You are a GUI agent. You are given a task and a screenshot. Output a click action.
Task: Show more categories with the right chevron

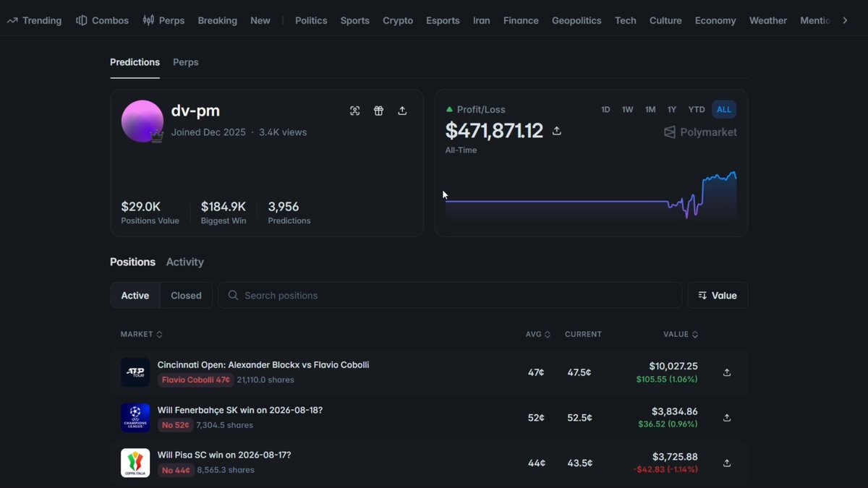coord(845,20)
